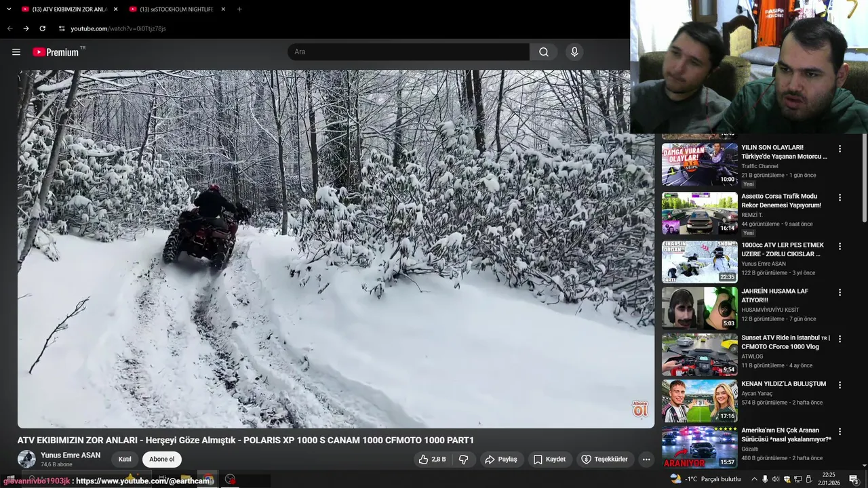Screen dimensions: 868x488
Task: Open the safely remove USB tray icon
Action: (x=808, y=479)
